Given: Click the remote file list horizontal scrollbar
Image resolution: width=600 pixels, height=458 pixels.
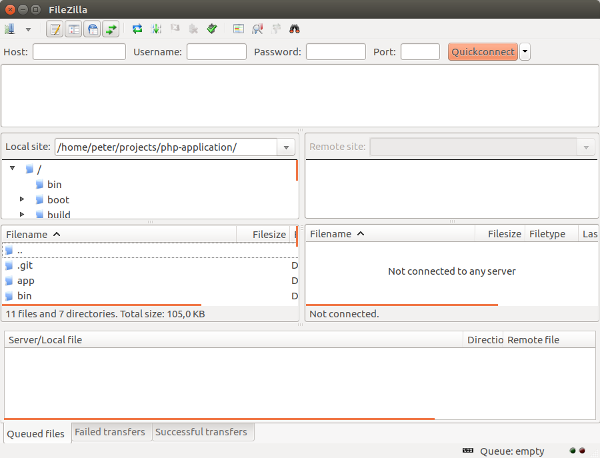Looking at the screenshot, I should coord(402,305).
